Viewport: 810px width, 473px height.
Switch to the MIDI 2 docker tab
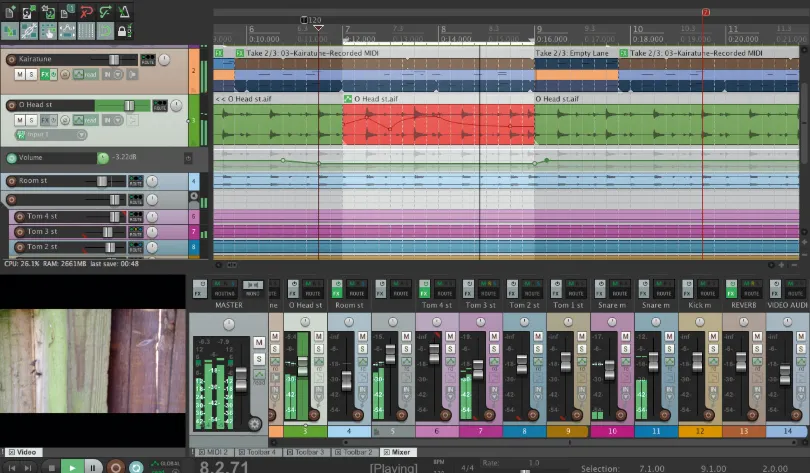tap(213, 452)
